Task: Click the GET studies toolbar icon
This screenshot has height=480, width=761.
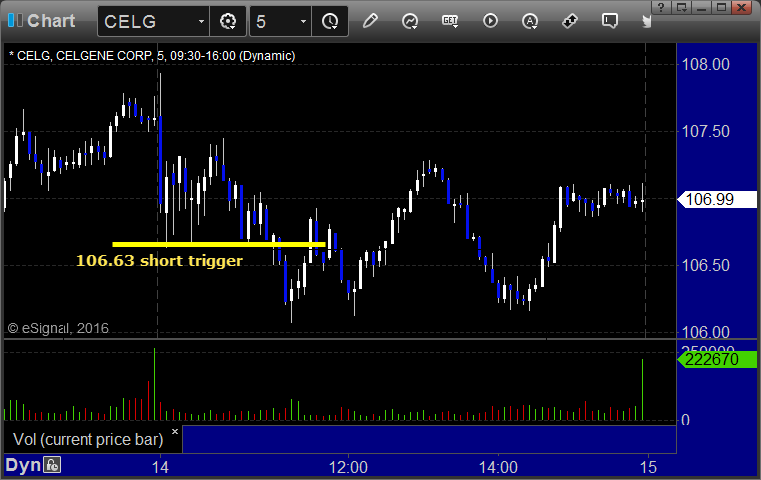Action: tap(450, 21)
